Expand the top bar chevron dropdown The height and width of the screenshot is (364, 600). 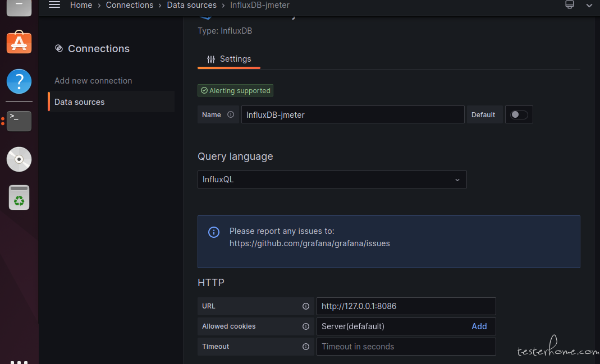pyautogui.click(x=589, y=6)
